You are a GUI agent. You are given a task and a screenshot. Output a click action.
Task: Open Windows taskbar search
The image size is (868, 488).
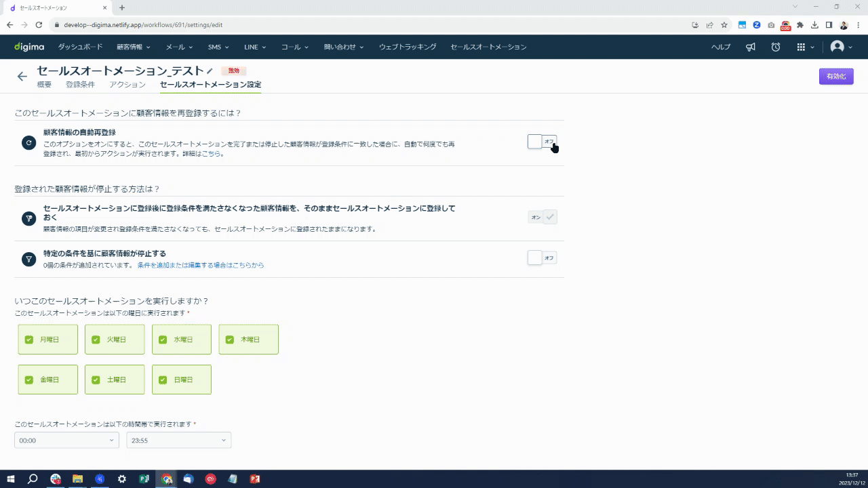click(x=33, y=479)
